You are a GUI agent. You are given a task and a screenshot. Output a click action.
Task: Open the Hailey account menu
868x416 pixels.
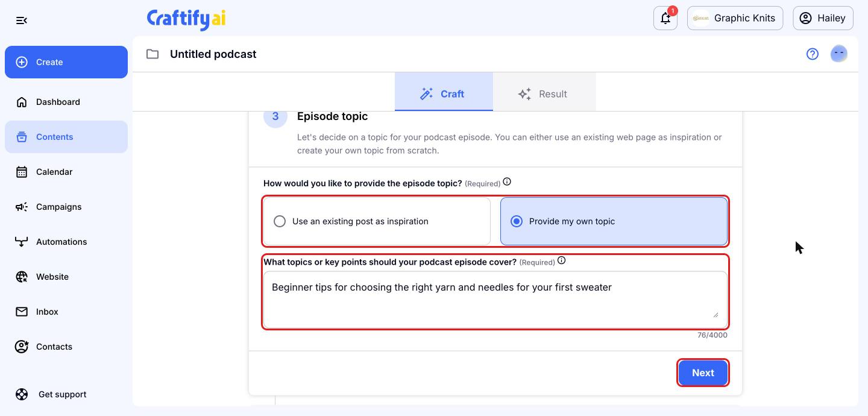pyautogui.click(x=823, y=18)
